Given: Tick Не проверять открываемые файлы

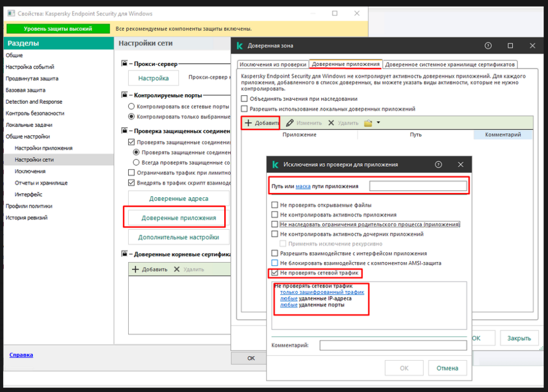Looking at the screenshot, I should [275, 205].
